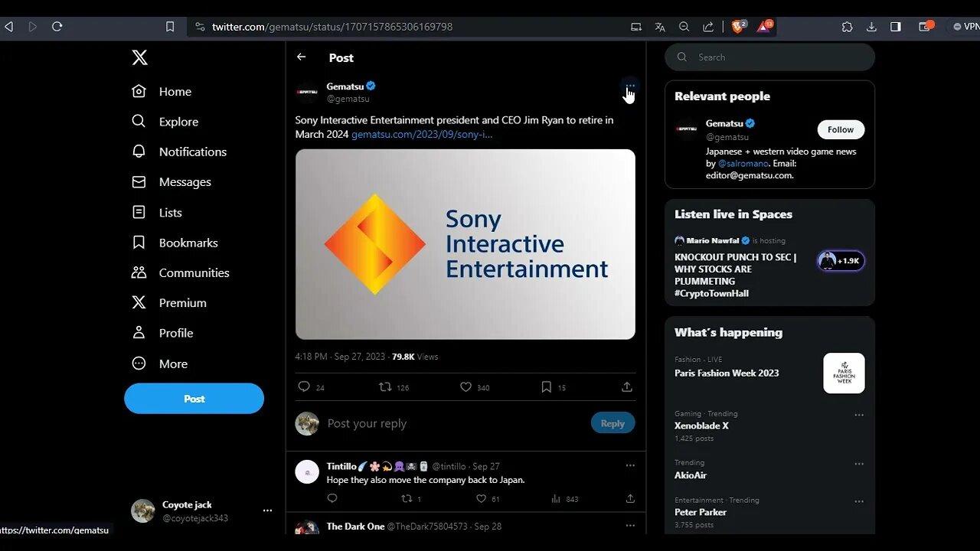Open the Peter Parker trending topic
The image size is (980, 551).
click(x=701, y=512)
